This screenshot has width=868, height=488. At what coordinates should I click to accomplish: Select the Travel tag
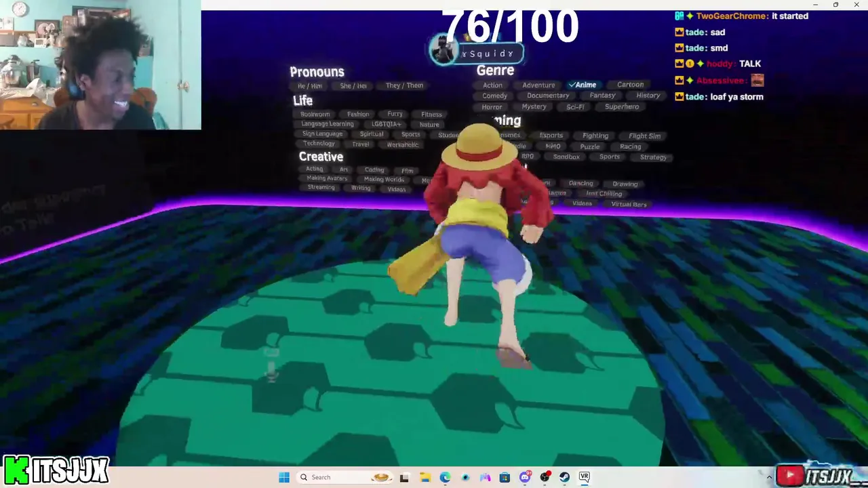pos(361,144)
